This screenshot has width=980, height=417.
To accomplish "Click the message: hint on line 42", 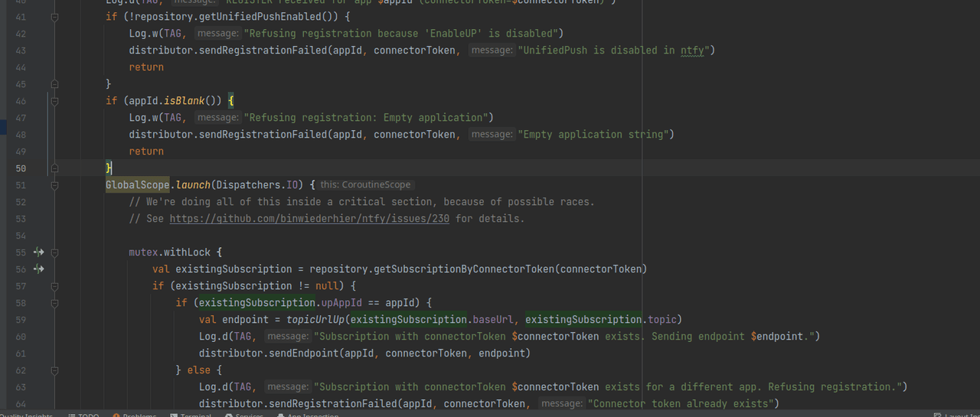I will pyautogui.click(x=217, y=33).
